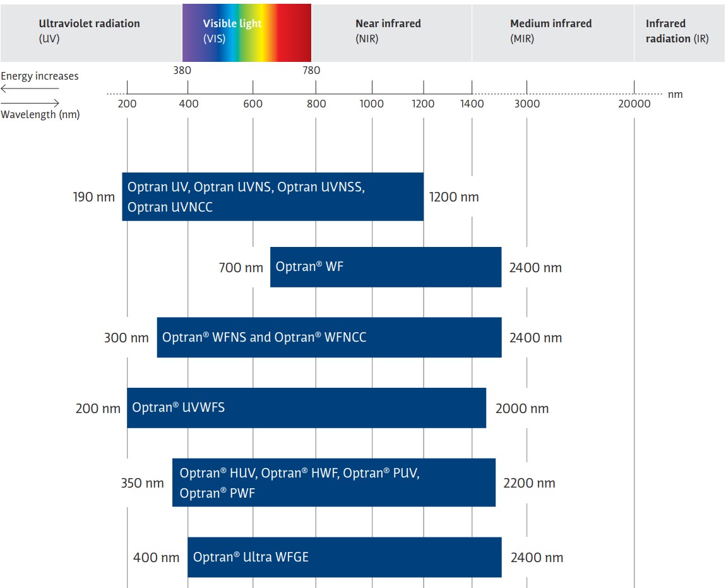Screen dimensions: 726x588
Task: Select the 2000 nm label beside Optran UVWFS
Action: (522, 409)
